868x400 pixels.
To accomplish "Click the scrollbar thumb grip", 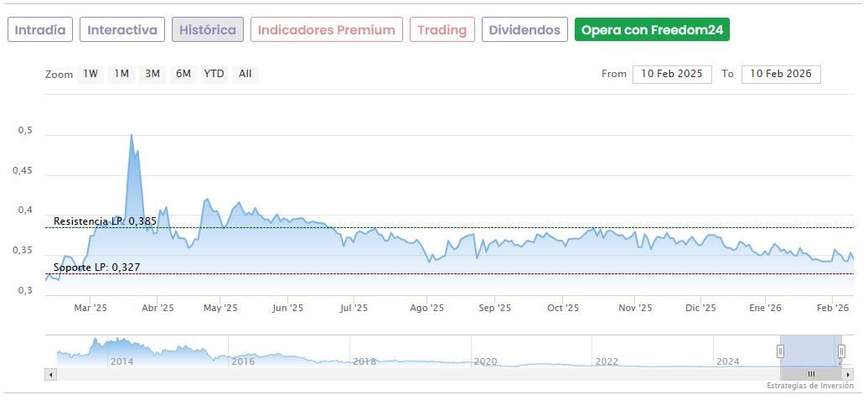I will click(811, 374).
